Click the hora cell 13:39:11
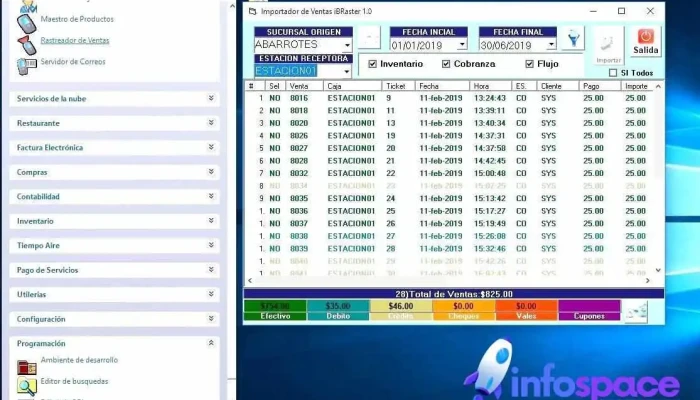 coord(490,111)
